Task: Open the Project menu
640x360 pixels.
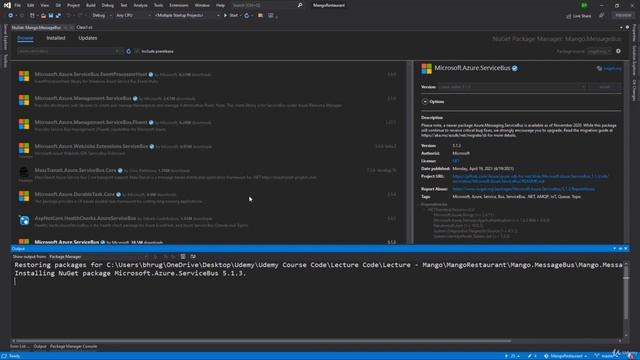Action: coord(73,5)
